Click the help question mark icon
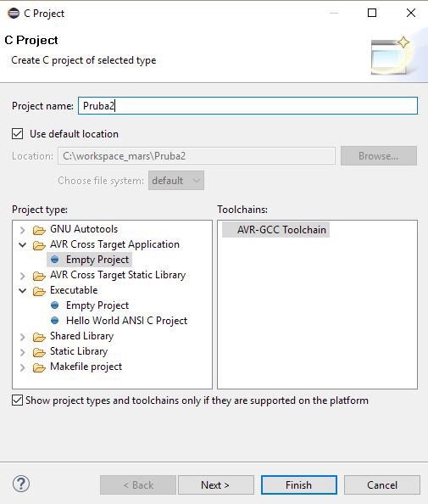Viewport: 428px width, 504px height. (x=21, y=484)
